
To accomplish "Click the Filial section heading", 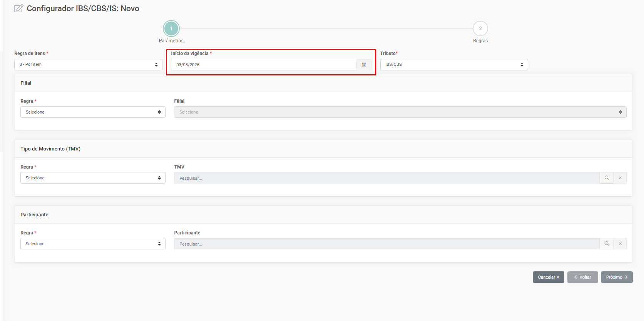I will (26, 83).
